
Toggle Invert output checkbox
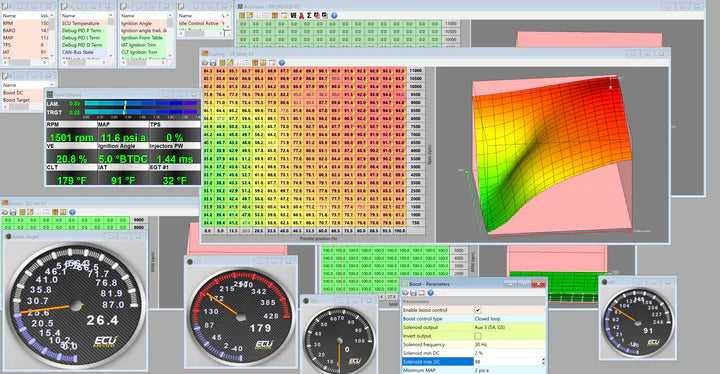click(x=478, y=336)
